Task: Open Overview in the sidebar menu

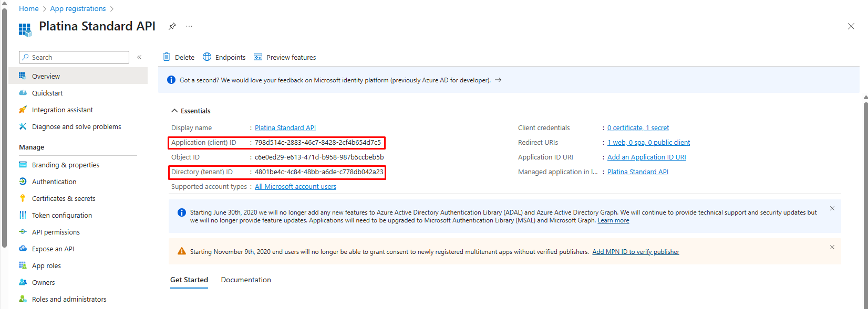Action: (x=78, y=76)
